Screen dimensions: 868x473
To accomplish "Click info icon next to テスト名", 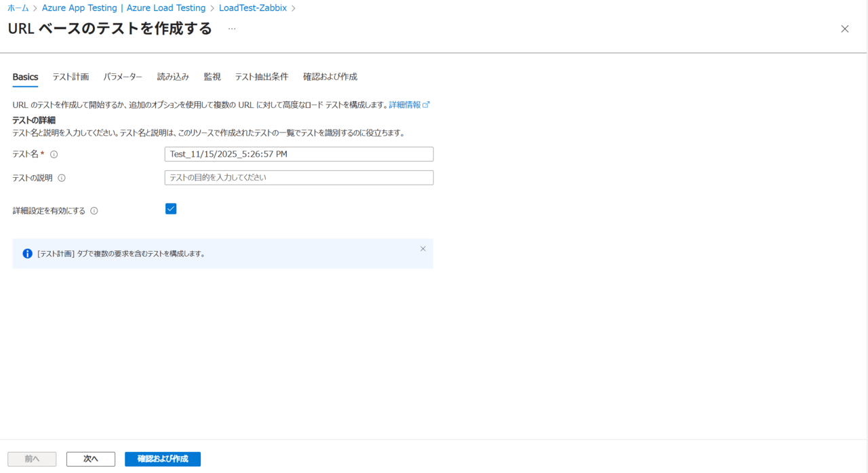I will [x=54, y=155].
